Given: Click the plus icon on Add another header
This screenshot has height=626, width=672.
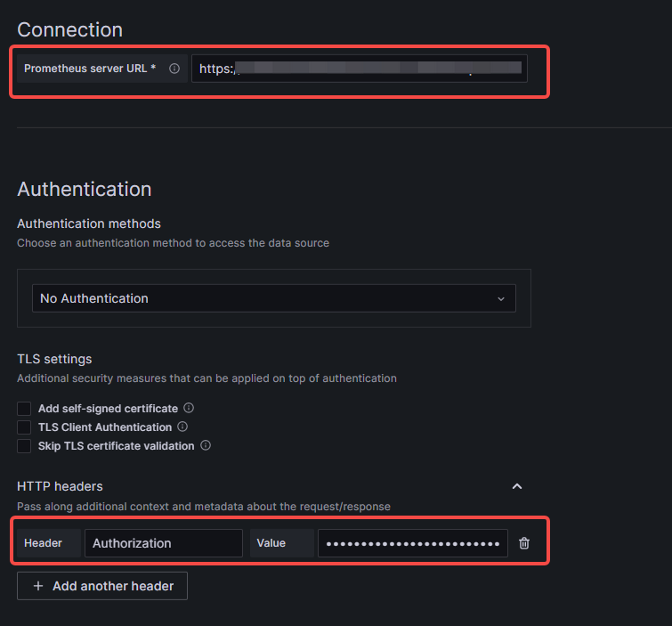Looking at the screenshot, I should 38,586.
